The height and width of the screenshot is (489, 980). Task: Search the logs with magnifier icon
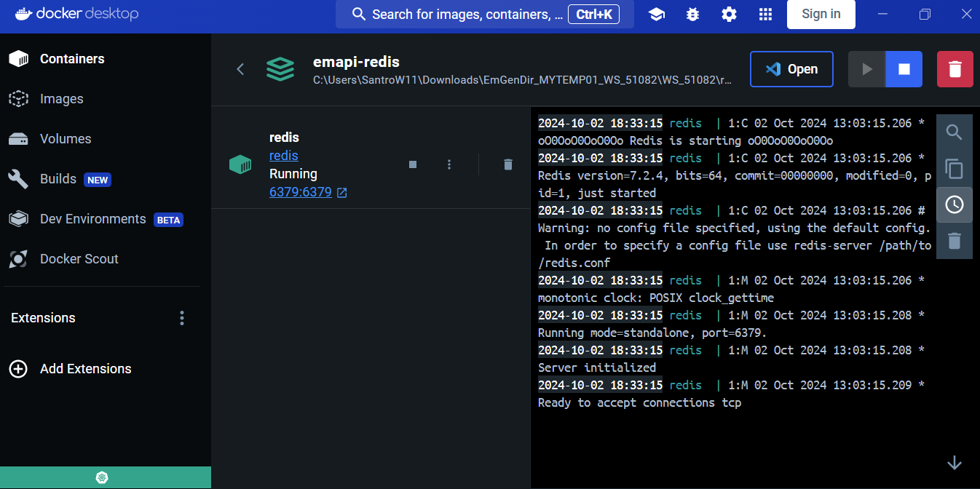(955, 132)
